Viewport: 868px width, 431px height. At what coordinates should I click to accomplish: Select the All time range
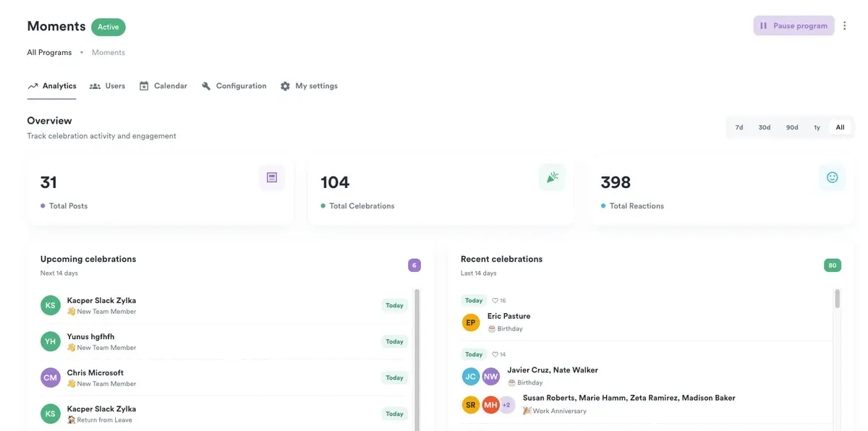pyautogui.click(x=840, y=127)
